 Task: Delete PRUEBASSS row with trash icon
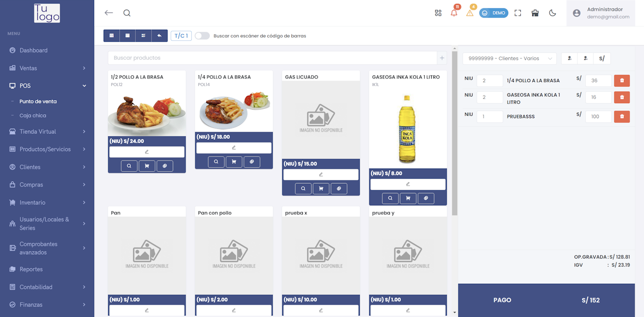coord(622,117)
